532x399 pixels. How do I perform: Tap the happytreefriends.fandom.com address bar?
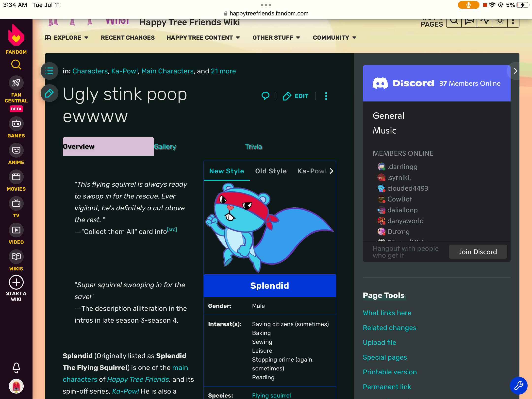[x=266, y=13]
